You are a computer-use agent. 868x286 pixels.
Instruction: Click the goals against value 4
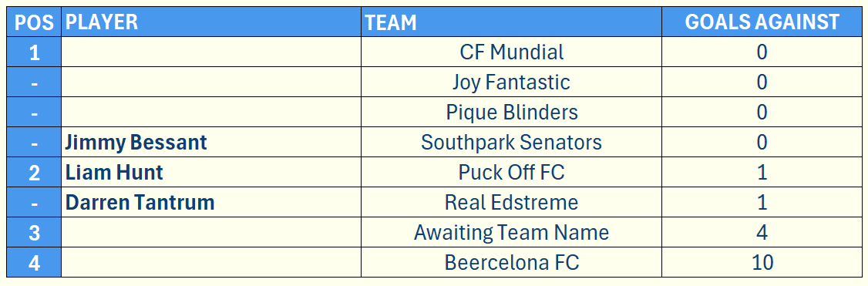click(x=762, y=232)
